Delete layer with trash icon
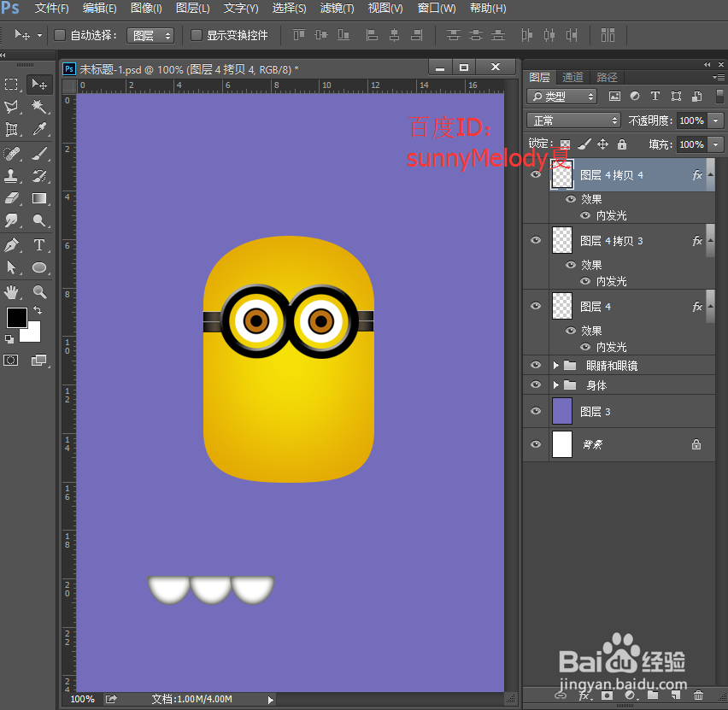Viewport: 728px width, 710px height. [x=698, y=695]
